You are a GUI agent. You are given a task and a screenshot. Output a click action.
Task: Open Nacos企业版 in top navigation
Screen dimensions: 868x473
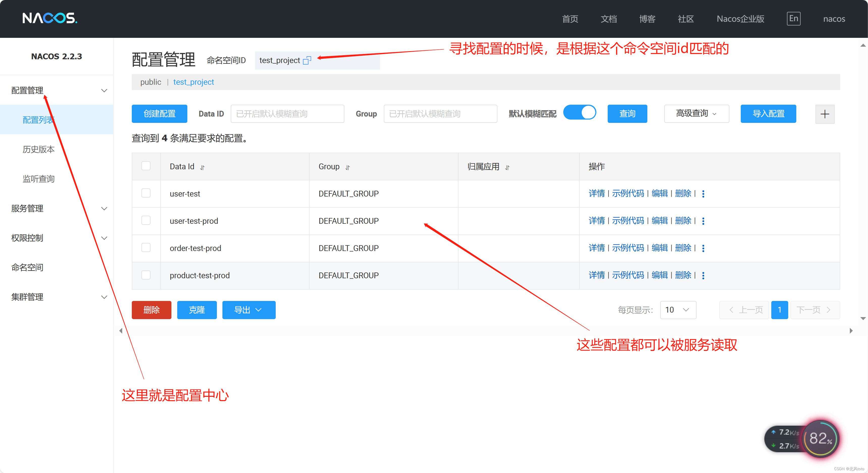point(740,19)
